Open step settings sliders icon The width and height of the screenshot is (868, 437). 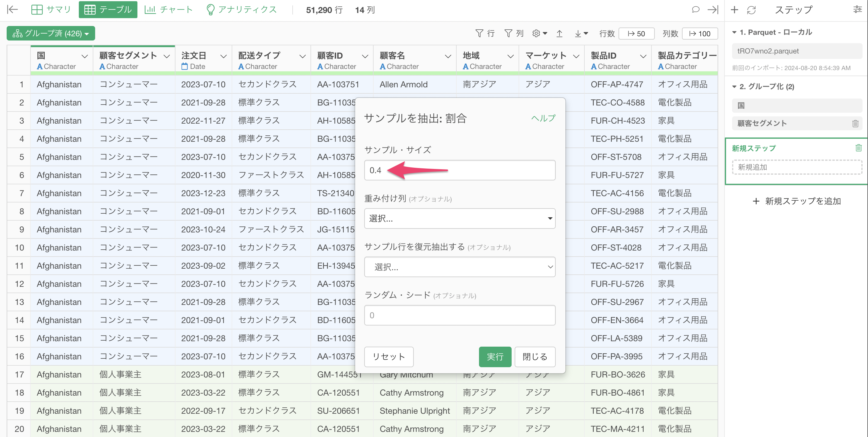click(857, 10)
